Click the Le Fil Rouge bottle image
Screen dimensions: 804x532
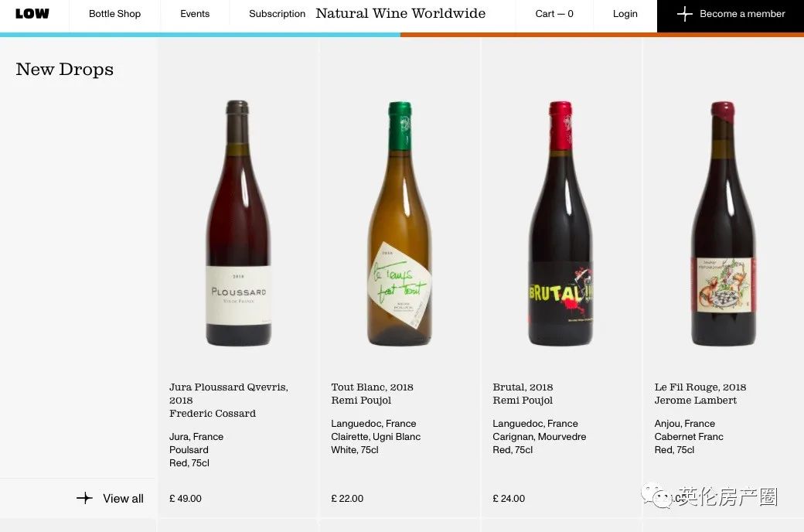point(723,223)
